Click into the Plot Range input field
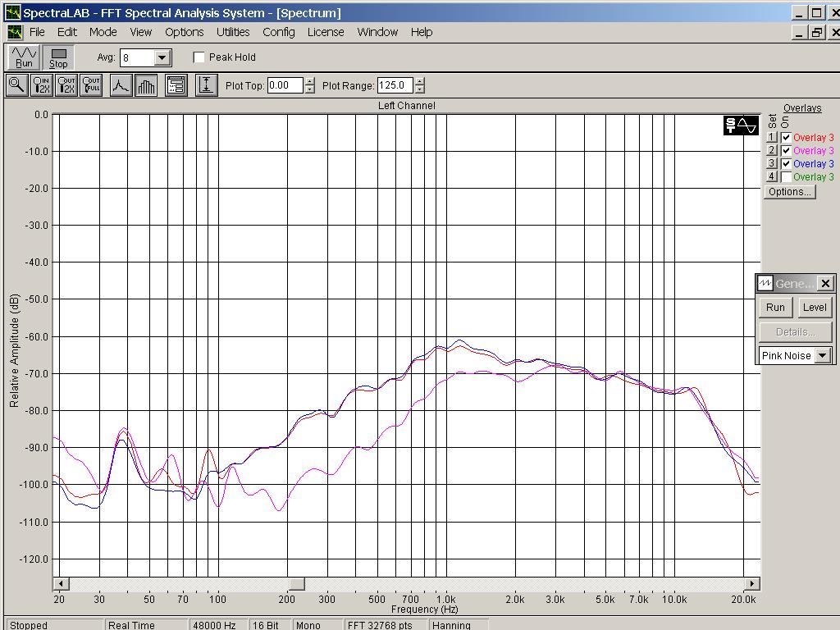This screenshot has height=630, width=840. point(395,85)
